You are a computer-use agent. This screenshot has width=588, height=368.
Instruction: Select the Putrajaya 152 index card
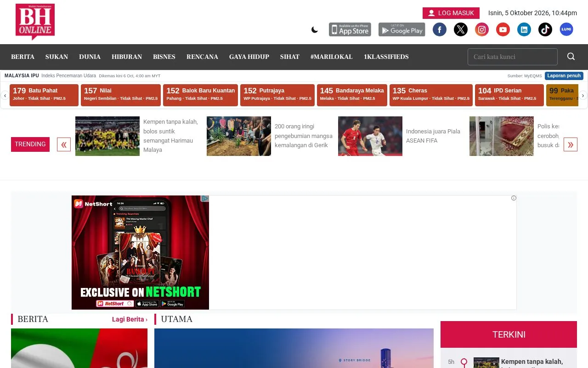(277, 95)
